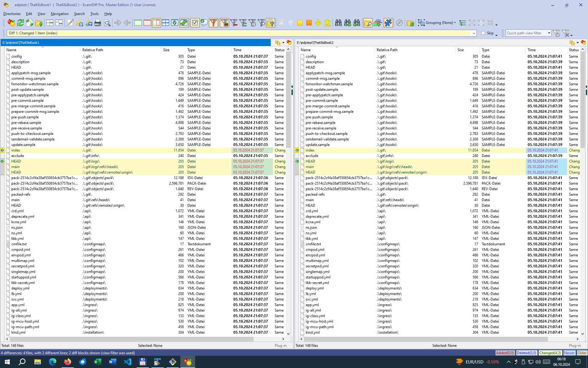This screenshot has height=368, width=588.
Task: Open the Navigation menu
Action: click(x=59, y=14)
